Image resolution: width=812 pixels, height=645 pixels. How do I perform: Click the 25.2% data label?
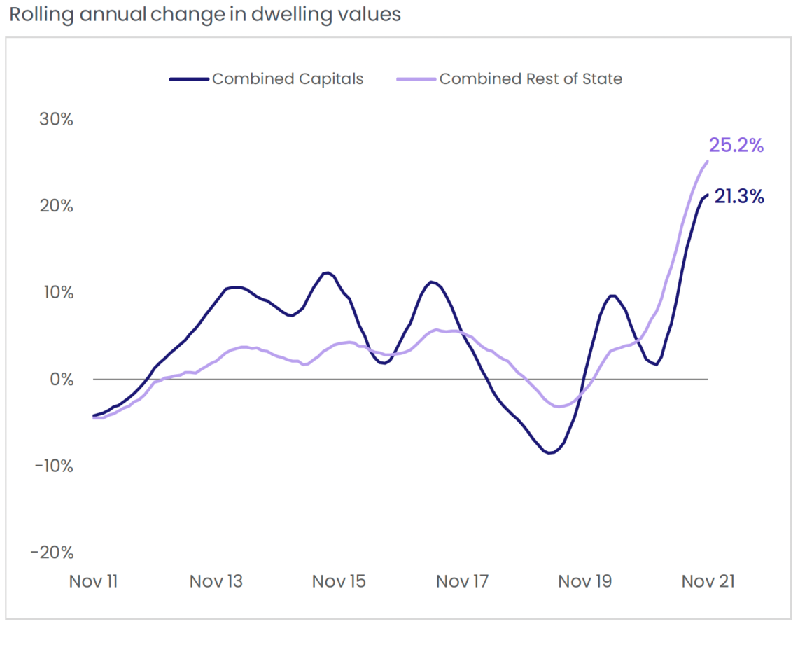point(736,146)
